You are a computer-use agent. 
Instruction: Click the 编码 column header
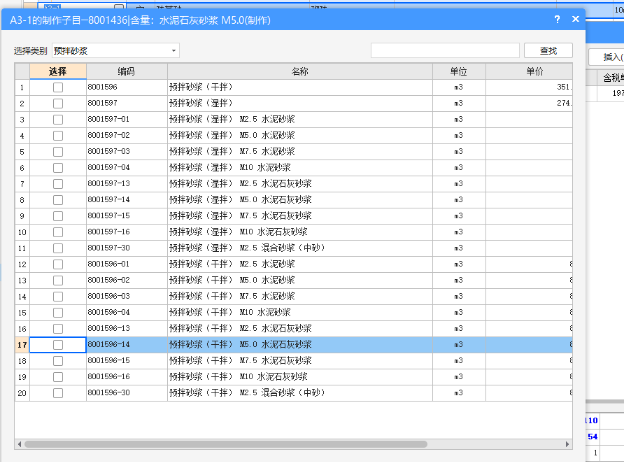tap(127, 71)
